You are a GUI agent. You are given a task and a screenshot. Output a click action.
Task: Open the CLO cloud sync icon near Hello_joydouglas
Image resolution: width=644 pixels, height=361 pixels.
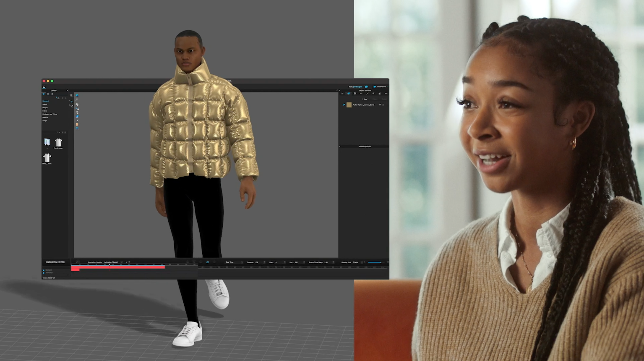pos(366,87)
